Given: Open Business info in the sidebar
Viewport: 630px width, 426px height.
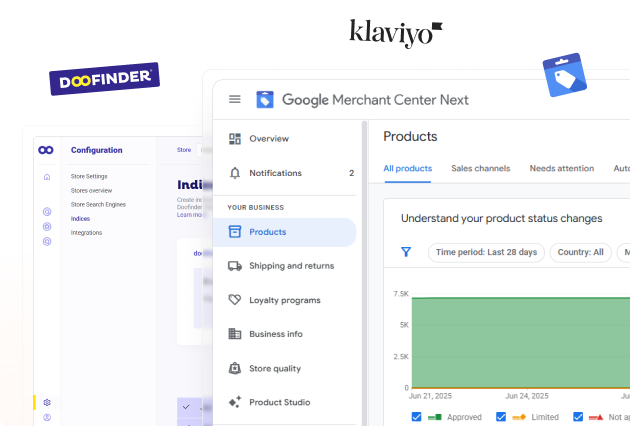Looking at the screenshot, I should click(275, 334).
